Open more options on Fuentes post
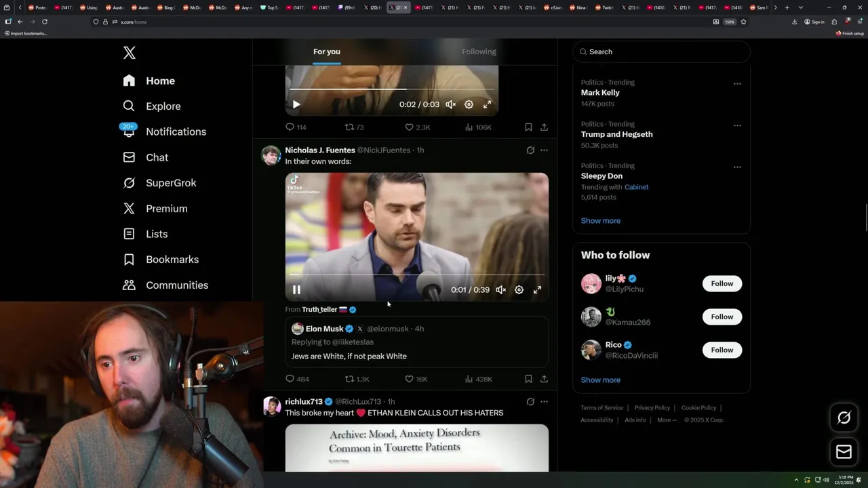The width and height of the screenshot is (868, 488). coord(544,150)
